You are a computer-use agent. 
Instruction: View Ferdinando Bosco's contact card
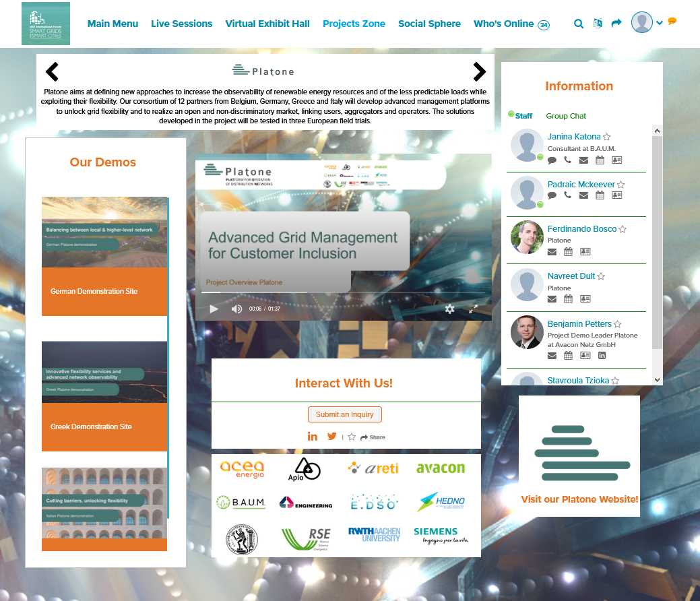pos(585,252)
